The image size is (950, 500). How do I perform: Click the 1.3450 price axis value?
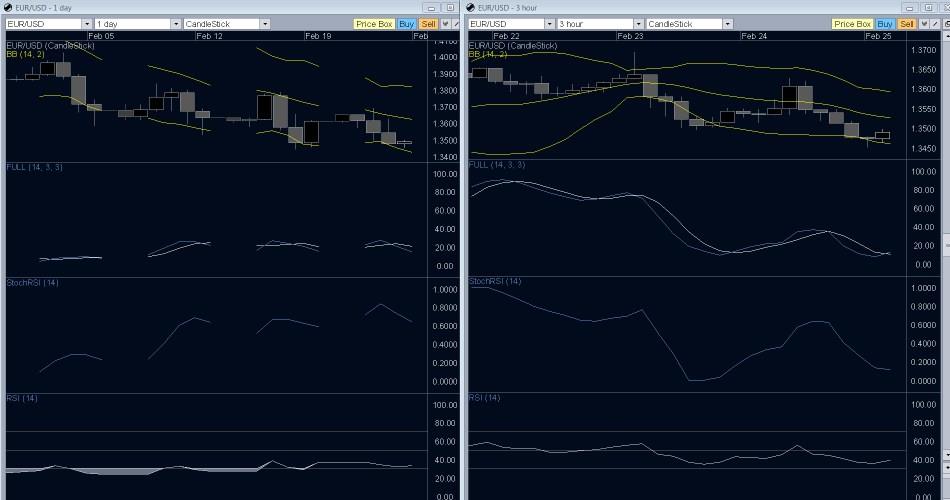tap(924, 148)
